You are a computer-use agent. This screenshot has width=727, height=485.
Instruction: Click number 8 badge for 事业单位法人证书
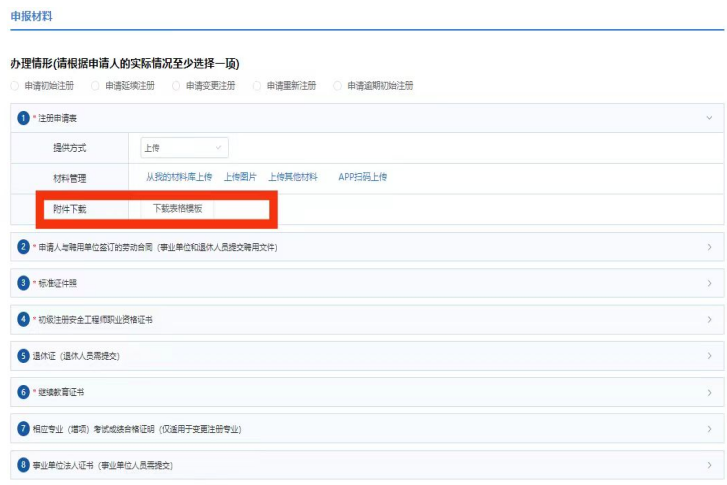pos(23,465)
